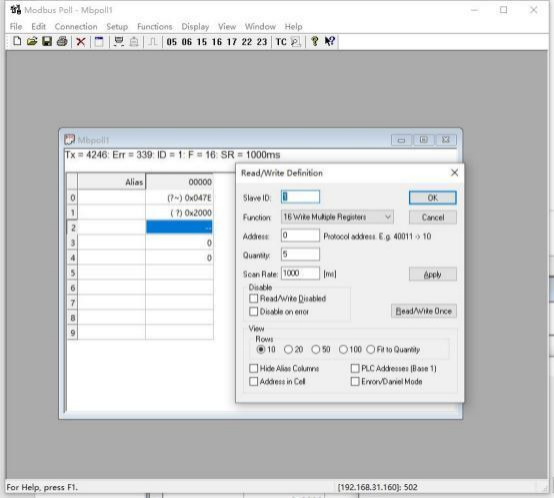Viewport: 554px width, 498px height.
Task: Open the new window toolbar icon
Action: [99, 42]
